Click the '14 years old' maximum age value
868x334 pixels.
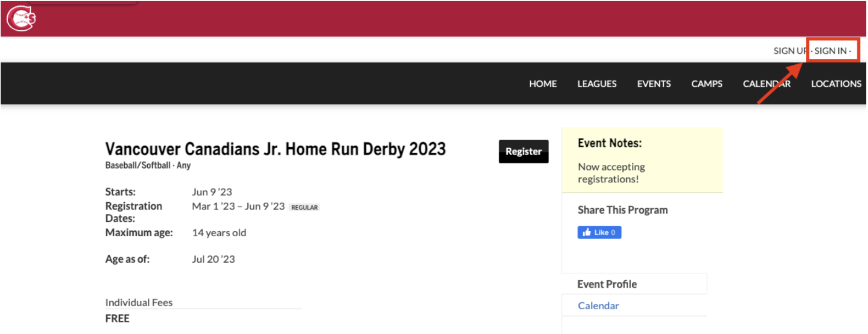[x=219, y=232]
